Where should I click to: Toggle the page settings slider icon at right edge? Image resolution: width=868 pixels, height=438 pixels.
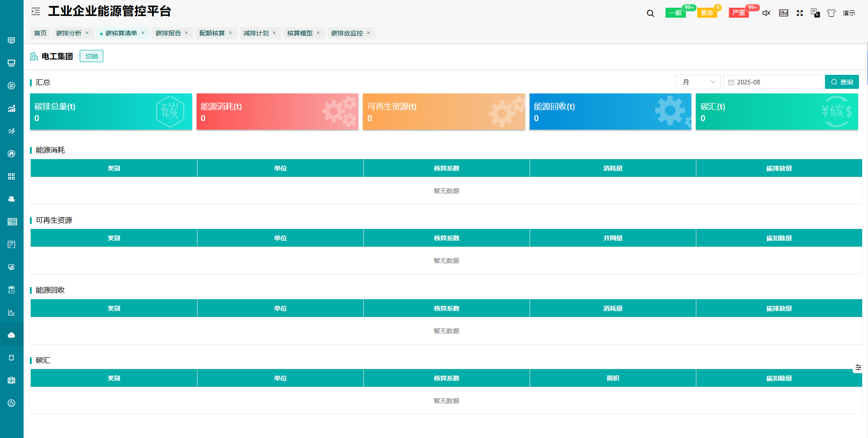pos(858,367)
